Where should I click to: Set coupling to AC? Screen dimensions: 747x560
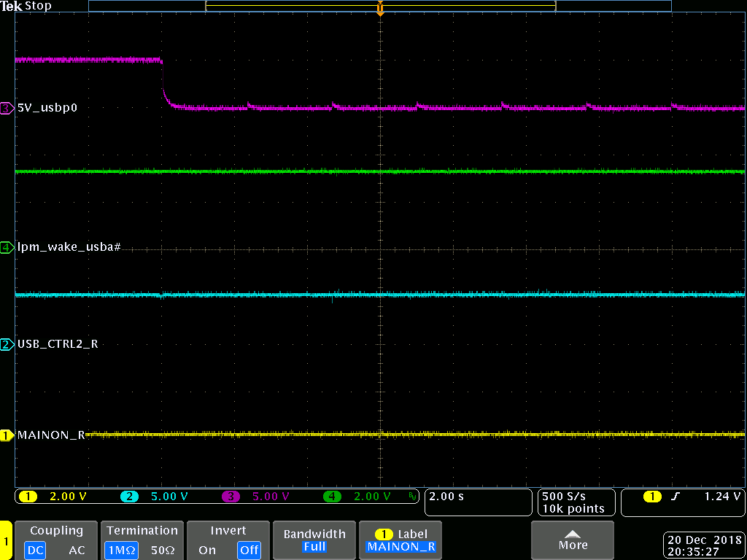(x=77, y=551)
